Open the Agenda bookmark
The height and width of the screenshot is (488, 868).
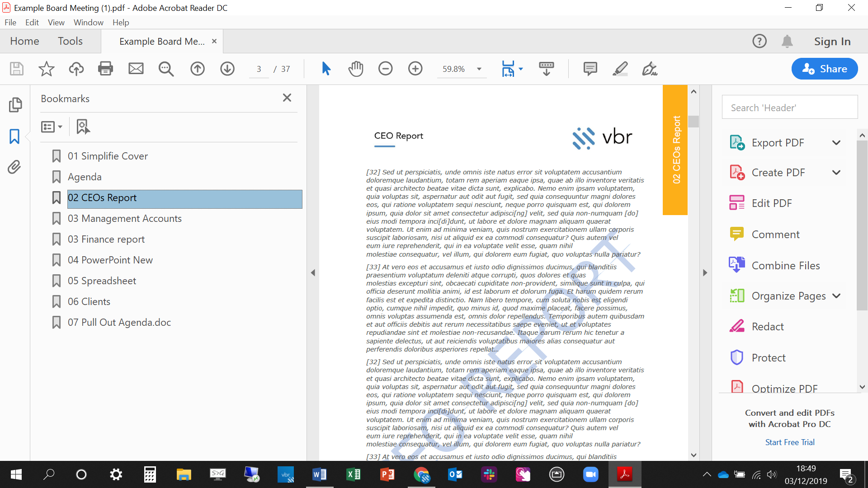(x=85, y=177)
